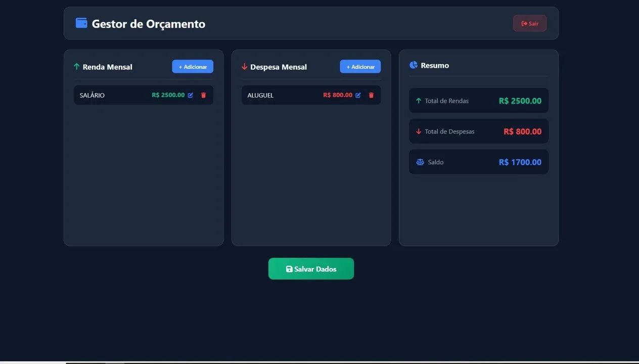The image size is (639, 364).
Task: Click the red arrow in Total de Despesas
Action: [419, 131]
